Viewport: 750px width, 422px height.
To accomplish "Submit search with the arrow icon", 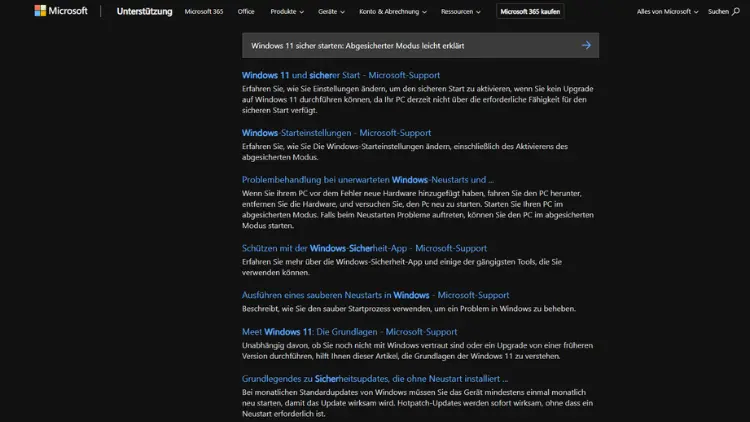I will click(586, 45).
